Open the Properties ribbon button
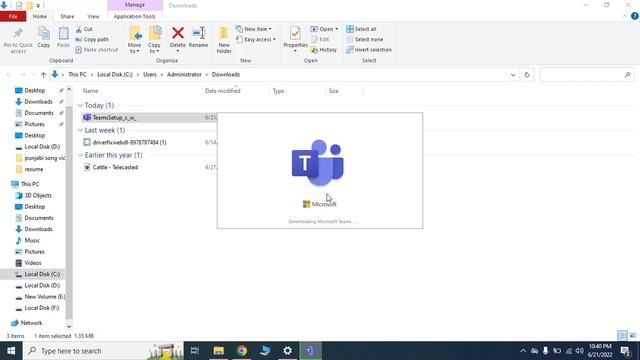This screenshot has width=640, height=360. 295,39
